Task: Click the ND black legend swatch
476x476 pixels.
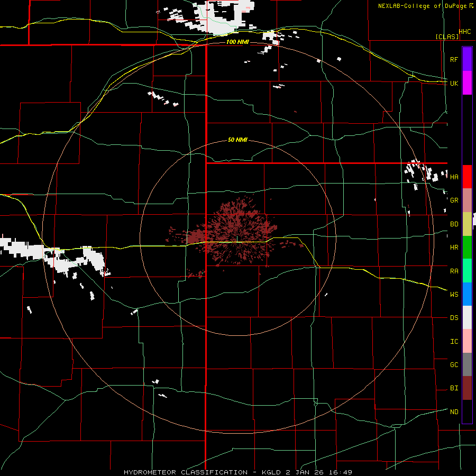Action: 467,411
